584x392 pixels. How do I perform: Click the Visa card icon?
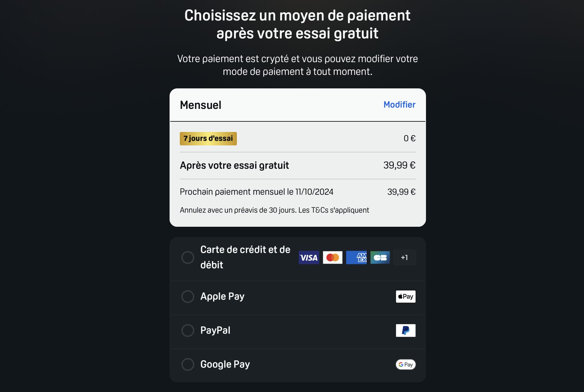pyautogui.click(x=309, y=257)
